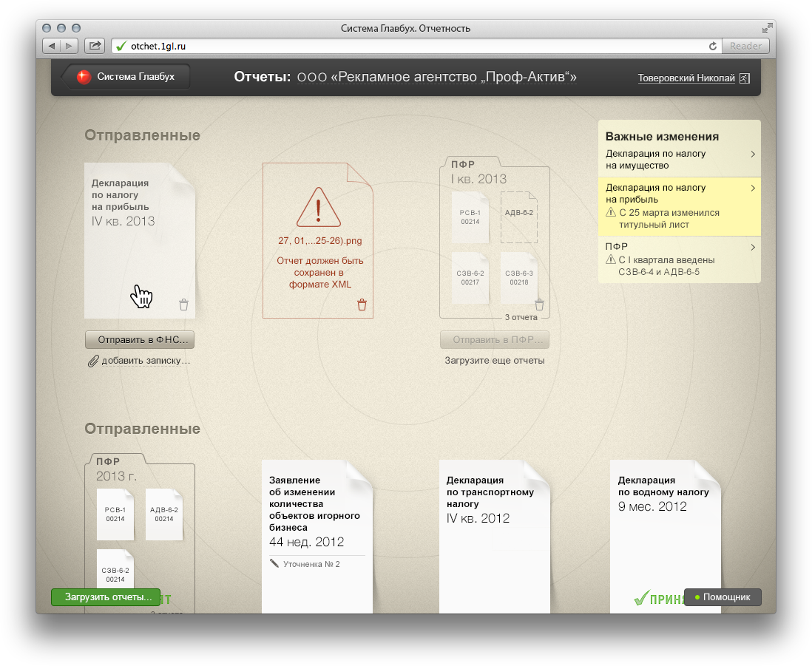
Task: Collapse the highlighted налог на прибыль notice
Action: [753, 188]
